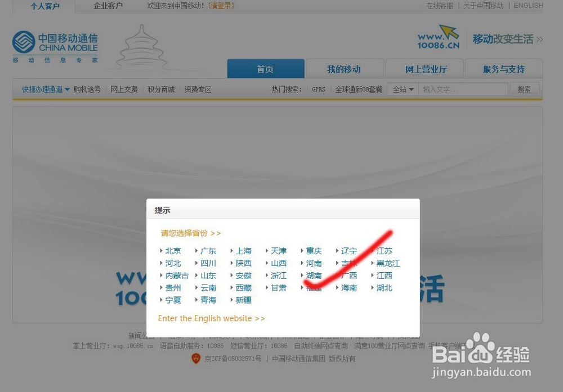Screen dimensions: 563x392
Task: Expand the 全站 search scope dropdown
Action: click(403, 89)
